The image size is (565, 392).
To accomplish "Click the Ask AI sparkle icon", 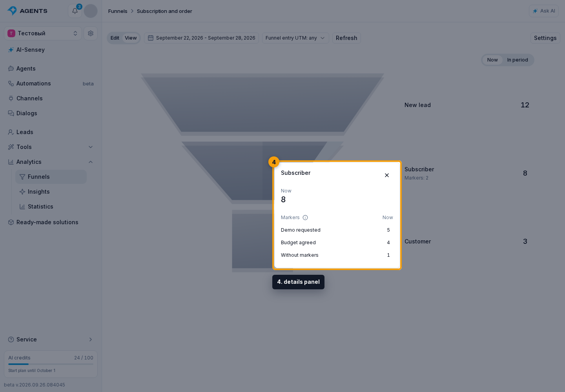I will [535, 11].
